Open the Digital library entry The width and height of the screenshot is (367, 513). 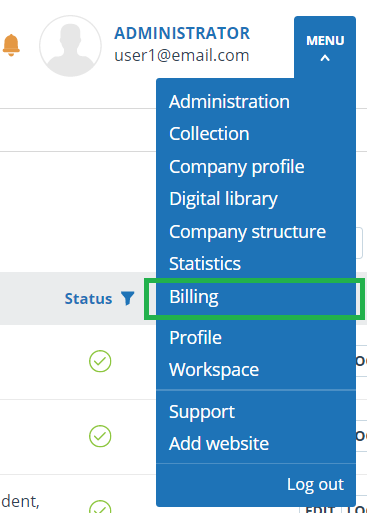(223, 199)
